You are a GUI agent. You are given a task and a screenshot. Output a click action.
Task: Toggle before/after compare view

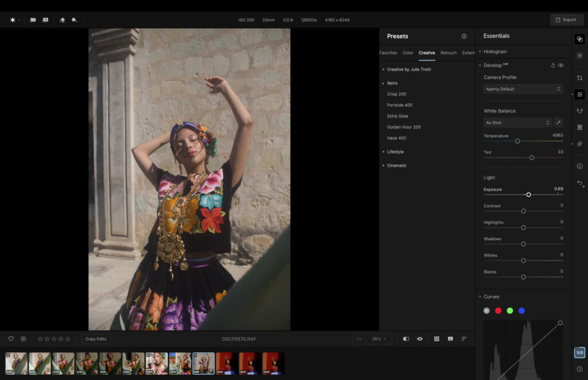pos(406,339)
